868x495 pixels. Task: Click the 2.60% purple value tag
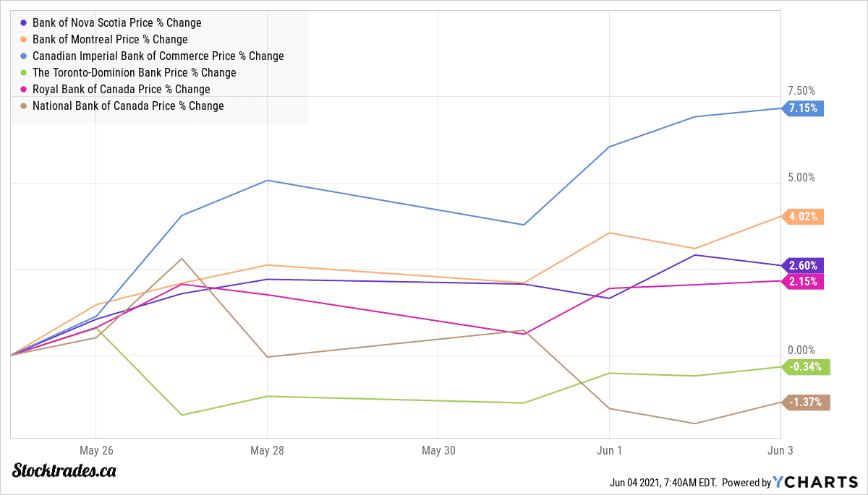click(803, 265)
